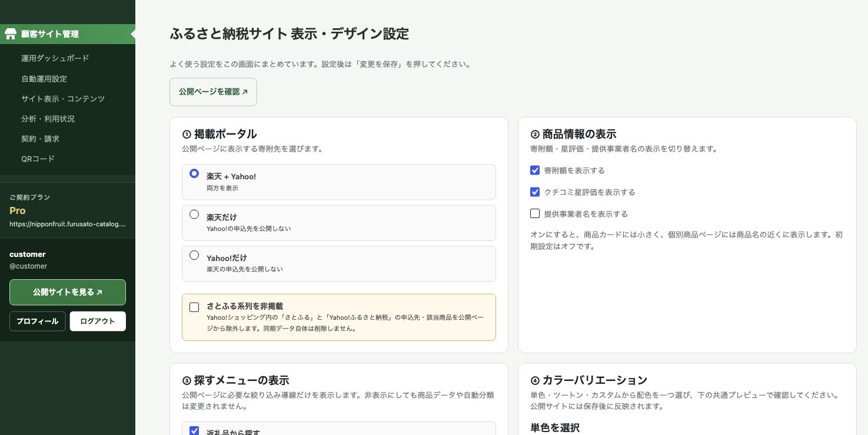868x435 pixels.
Task: Check 提供事業者名を表示する
Action: tap(535, 213)
